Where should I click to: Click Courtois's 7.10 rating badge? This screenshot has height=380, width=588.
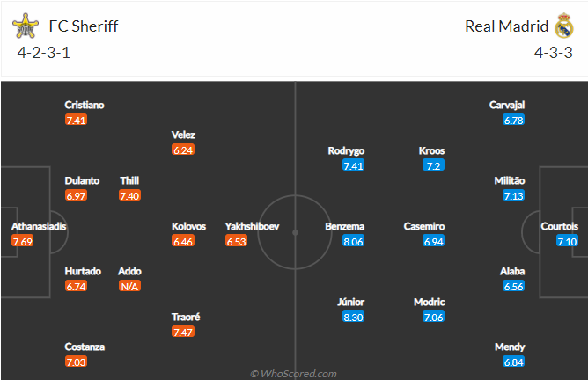click(x=567, y=241)
